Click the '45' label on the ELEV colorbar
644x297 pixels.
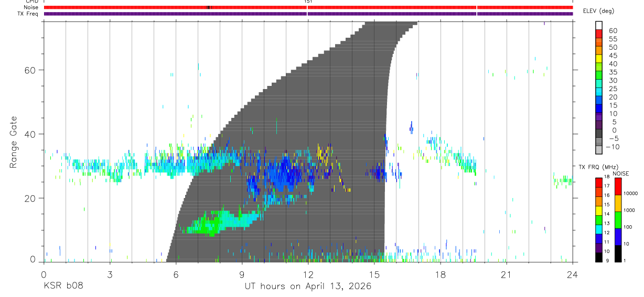(x=613, y=56)
